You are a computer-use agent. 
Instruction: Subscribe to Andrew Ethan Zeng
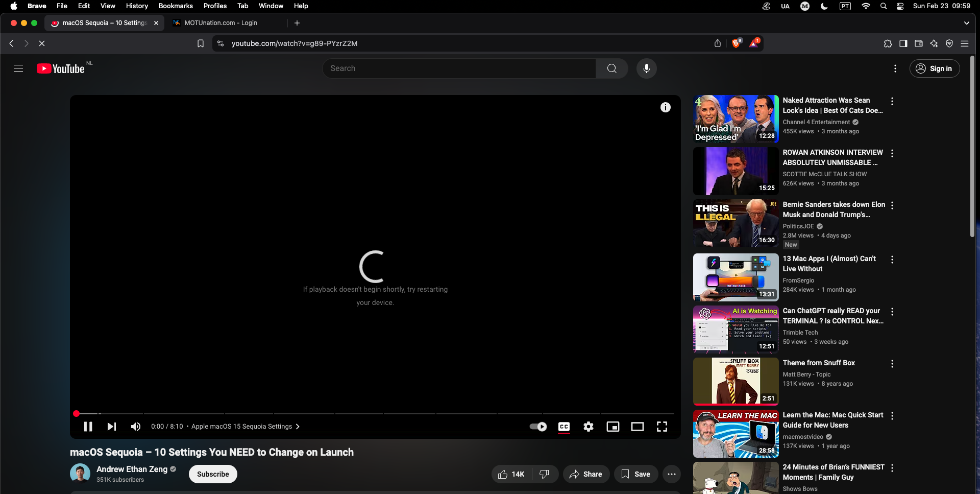point(213,474)
